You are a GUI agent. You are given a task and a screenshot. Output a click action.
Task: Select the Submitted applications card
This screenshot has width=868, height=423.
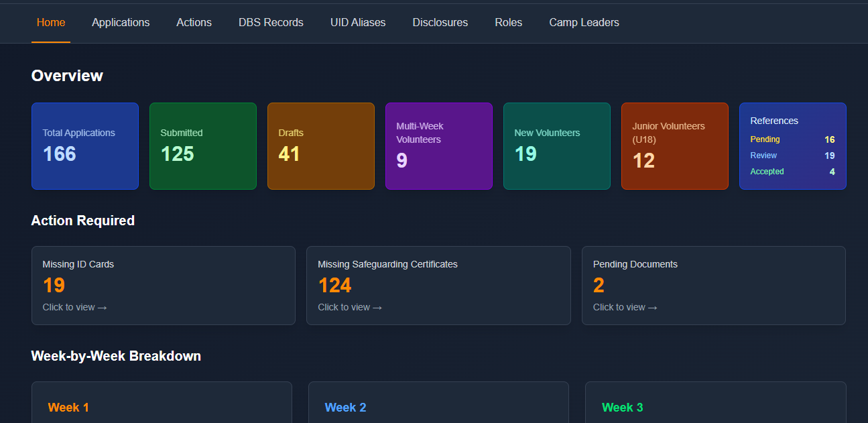tap(203, 146)
